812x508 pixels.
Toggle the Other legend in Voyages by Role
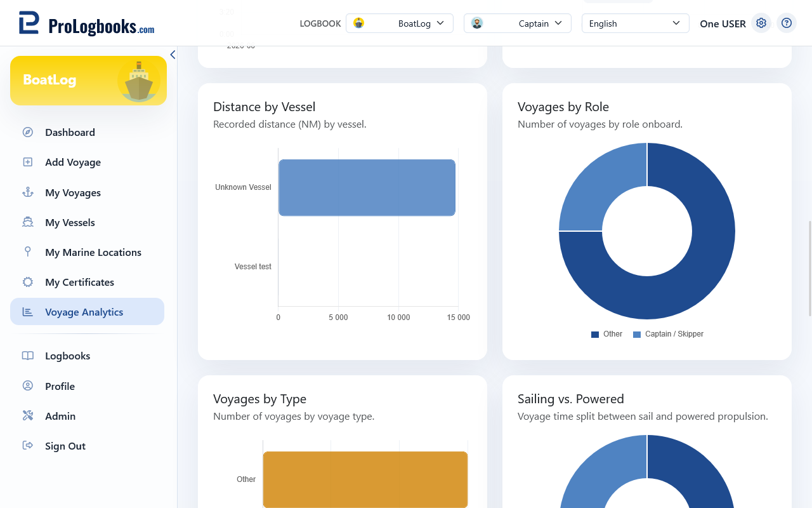[606, 334]
